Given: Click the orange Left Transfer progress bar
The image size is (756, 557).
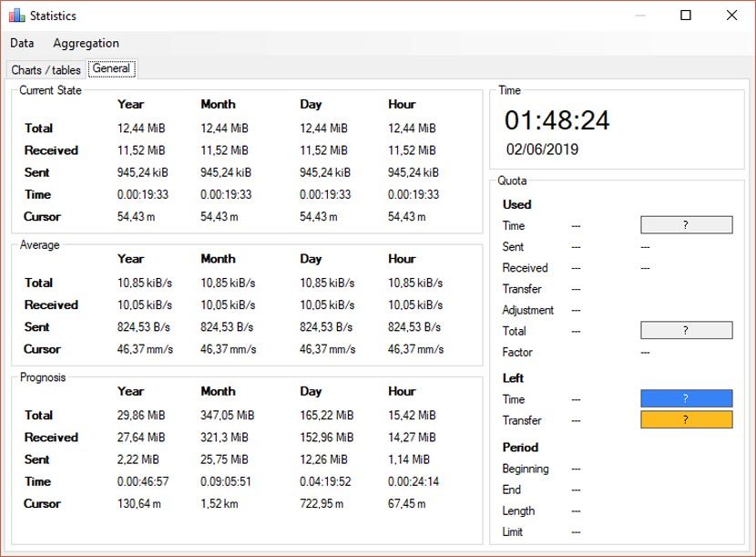Looking at the screenshot, I should pyautogui.click(x=686, y=419).
